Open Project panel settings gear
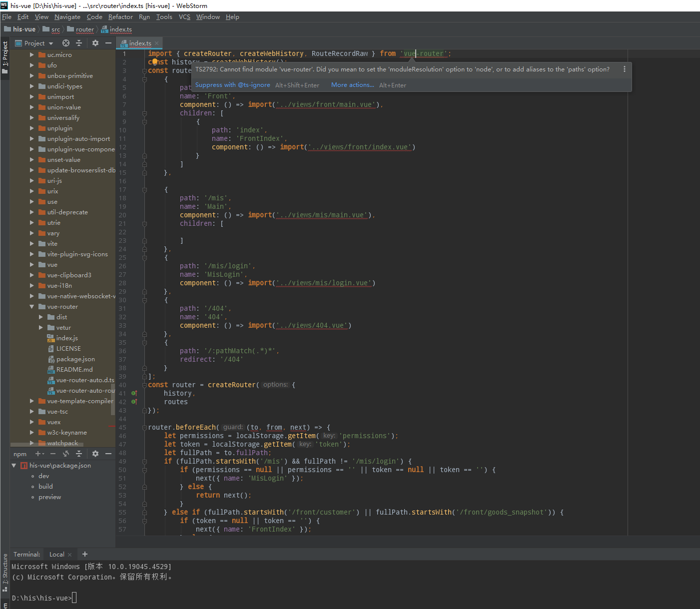Screen dimensions: 700x609 click(95, 43)
